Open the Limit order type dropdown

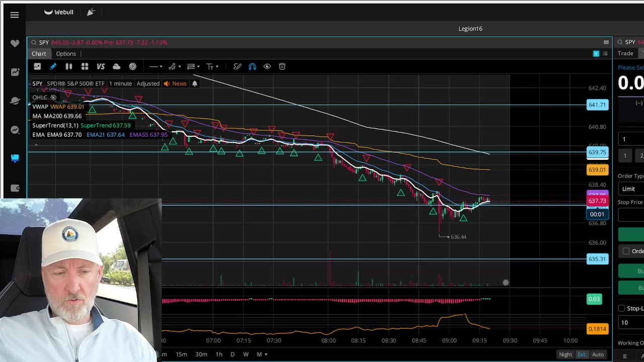click(631, 189)
